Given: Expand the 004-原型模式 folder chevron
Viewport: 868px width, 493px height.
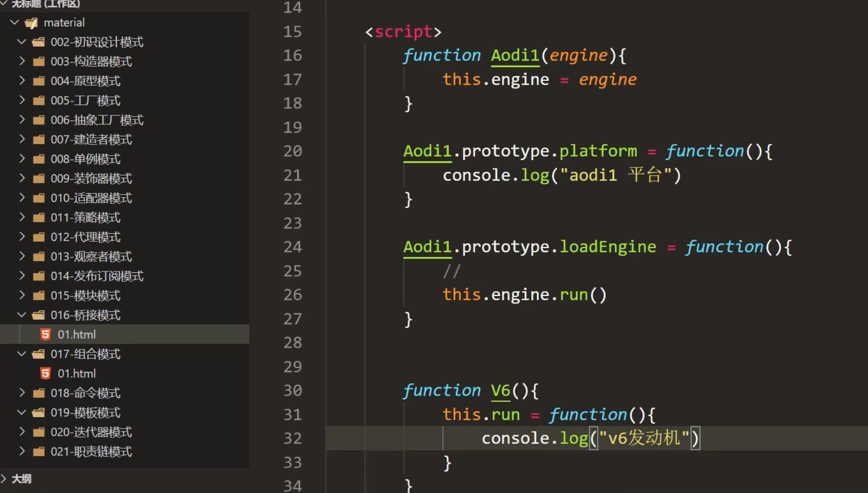Looking at the screenshot, I should 22,80.
